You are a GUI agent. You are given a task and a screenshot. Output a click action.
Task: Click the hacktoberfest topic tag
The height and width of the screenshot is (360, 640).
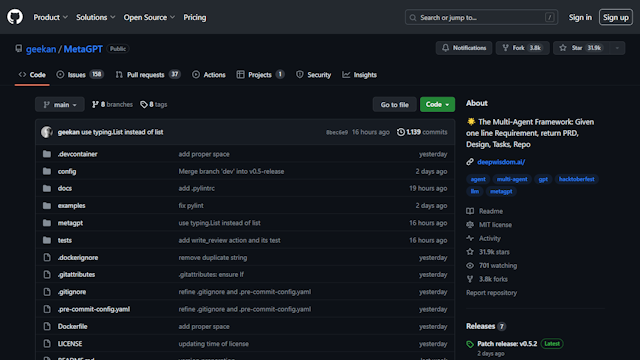point(576,179)
